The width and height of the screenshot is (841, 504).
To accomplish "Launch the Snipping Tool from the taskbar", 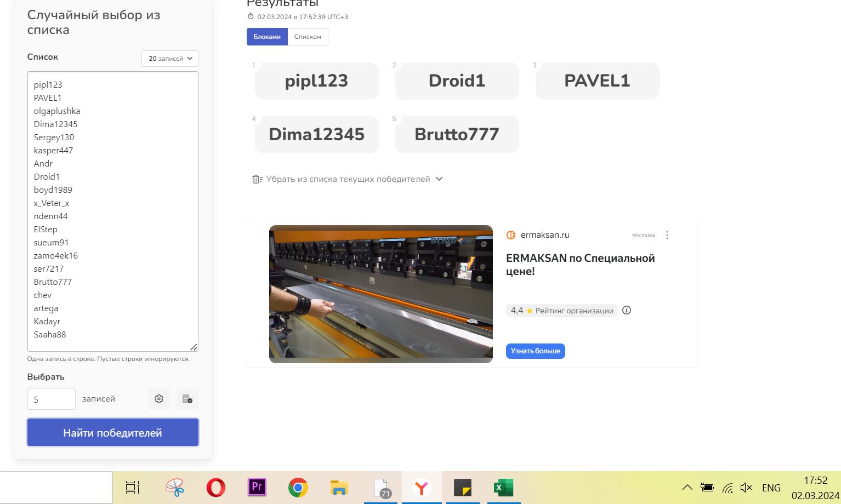I will [175, 487].
